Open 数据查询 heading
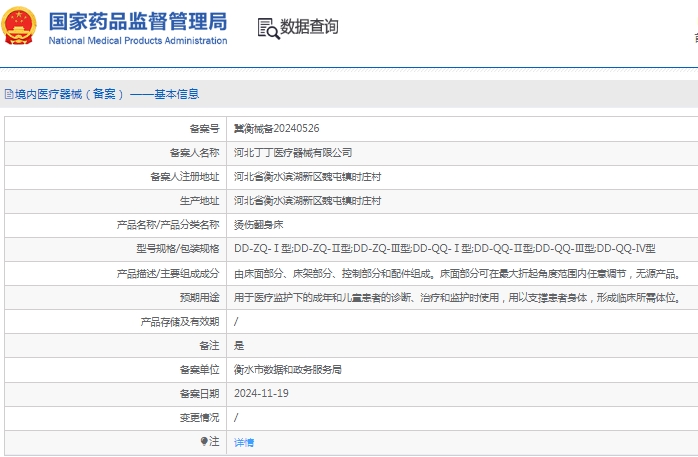 309,27
